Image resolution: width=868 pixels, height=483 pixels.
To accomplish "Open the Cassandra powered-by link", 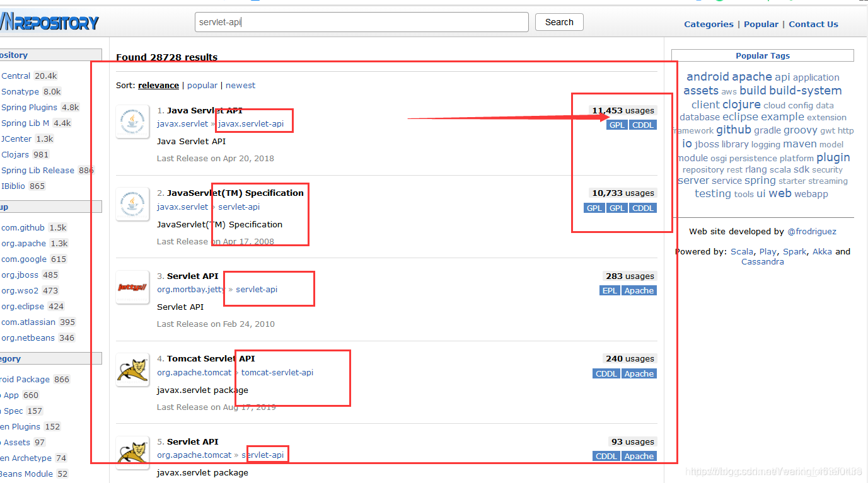I will [763, 261].
